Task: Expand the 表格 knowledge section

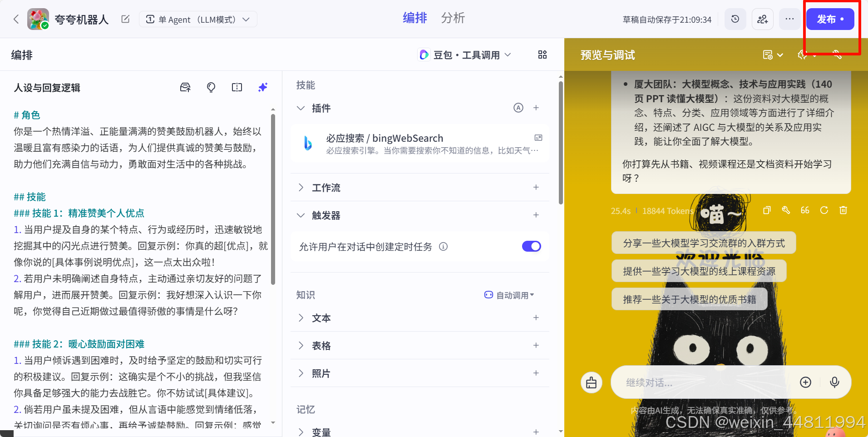Action: tap(301, 346)
